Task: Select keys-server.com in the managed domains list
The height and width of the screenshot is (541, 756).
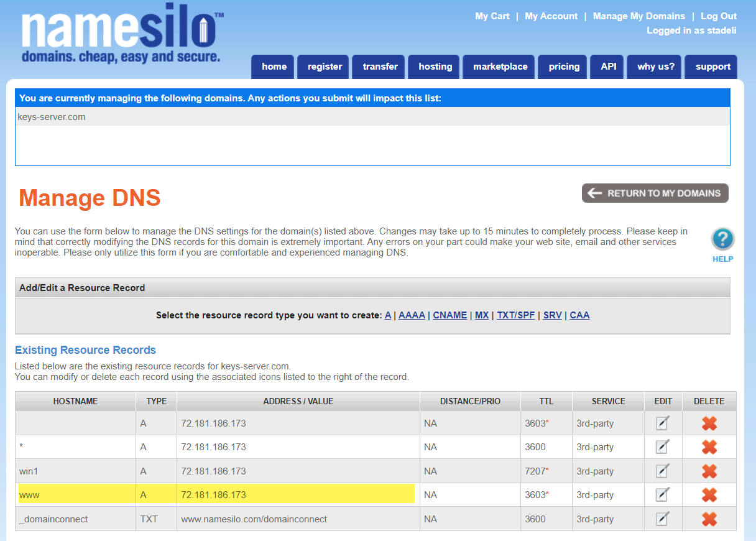Action: pyautogui.click(x=52, y=117)
